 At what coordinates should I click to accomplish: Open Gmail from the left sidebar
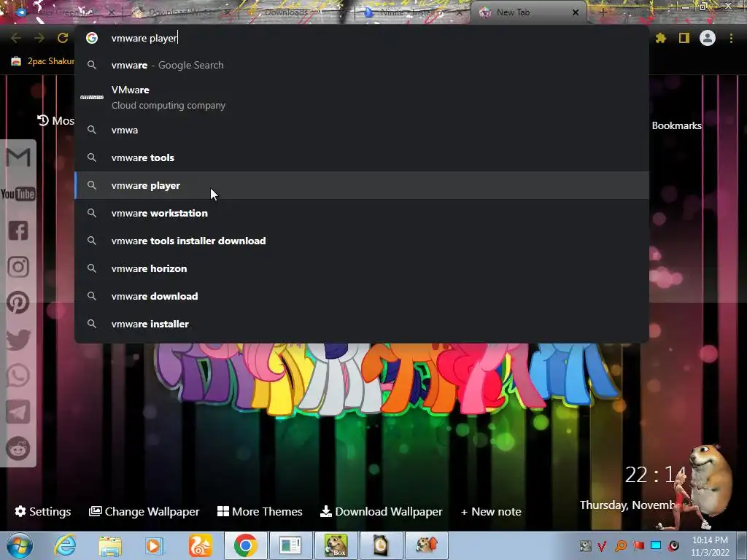tap(18, 157)
